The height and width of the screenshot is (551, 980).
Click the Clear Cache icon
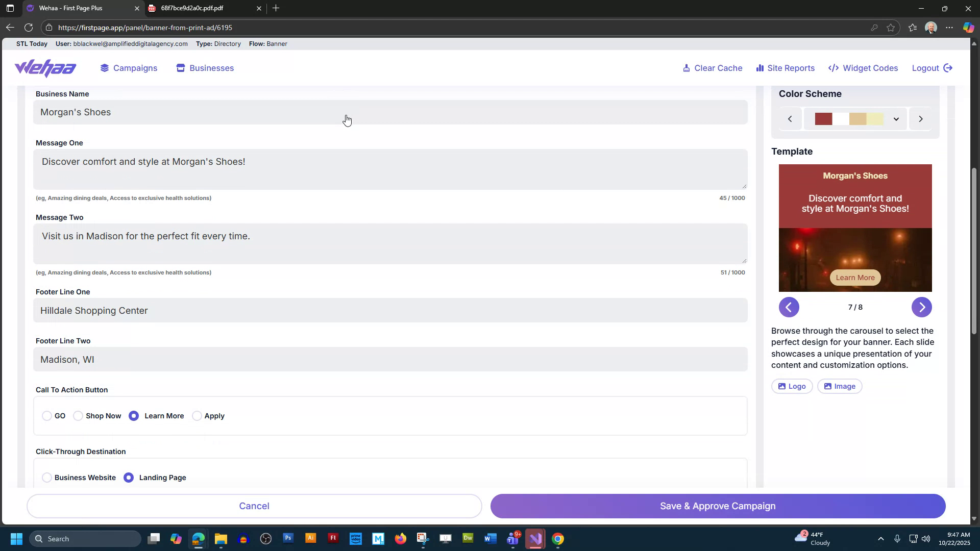(687, 68)
